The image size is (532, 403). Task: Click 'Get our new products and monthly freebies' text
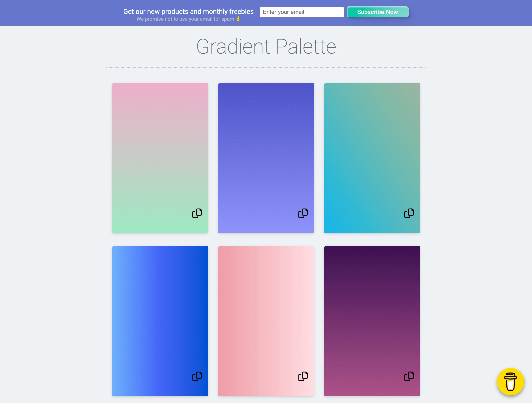point(188,11)
